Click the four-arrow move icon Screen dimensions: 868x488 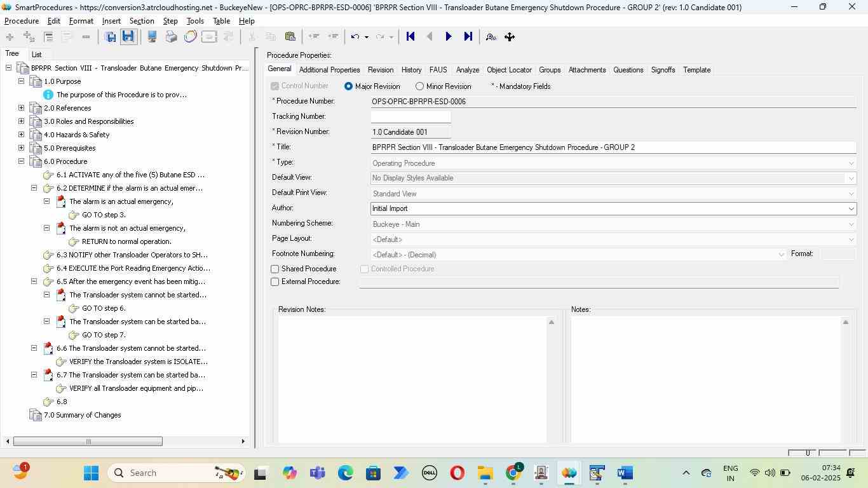[510, 37]
